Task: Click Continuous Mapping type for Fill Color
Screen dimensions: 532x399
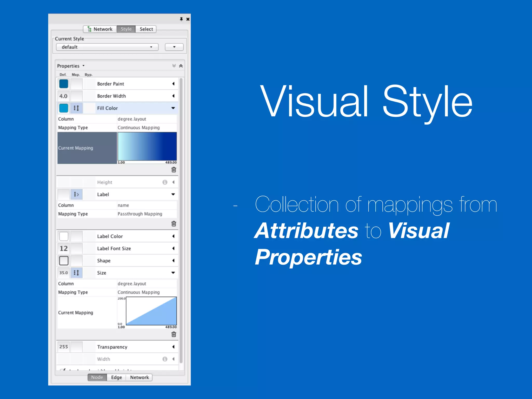Action: [147, 128]
